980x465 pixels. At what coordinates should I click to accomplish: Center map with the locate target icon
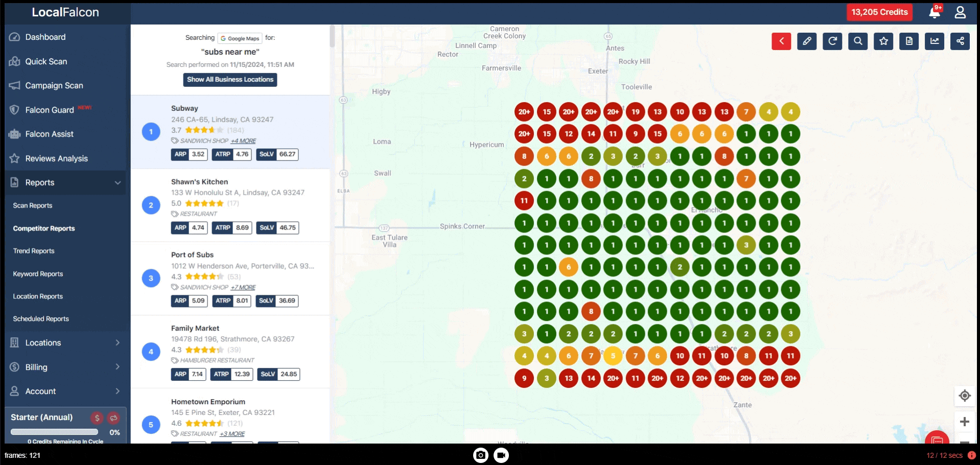(x=964, y=396)
